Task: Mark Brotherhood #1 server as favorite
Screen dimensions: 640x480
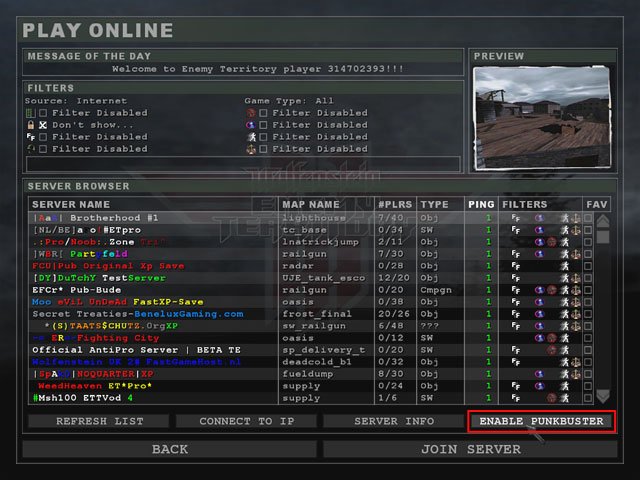Action: (x=588, y=218)
